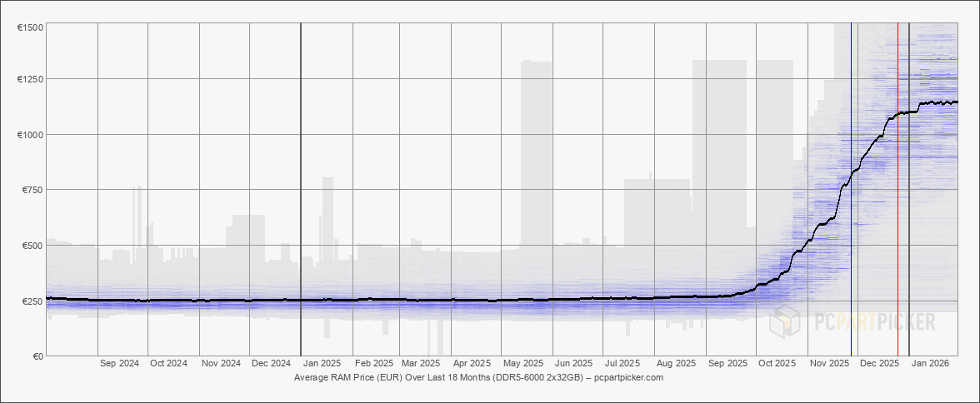Image resolution: width=980 pixels, height=403 pixels.
Task: Click the €750 y-axis label
Action: [32, 190]
